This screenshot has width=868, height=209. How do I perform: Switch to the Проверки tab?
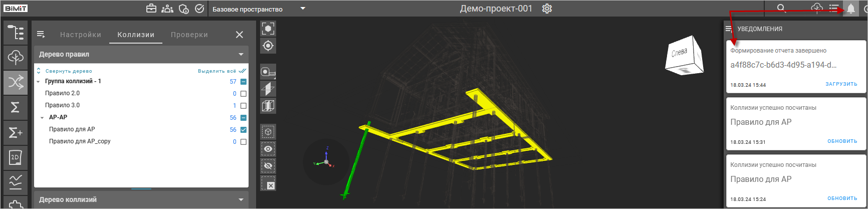189,35
